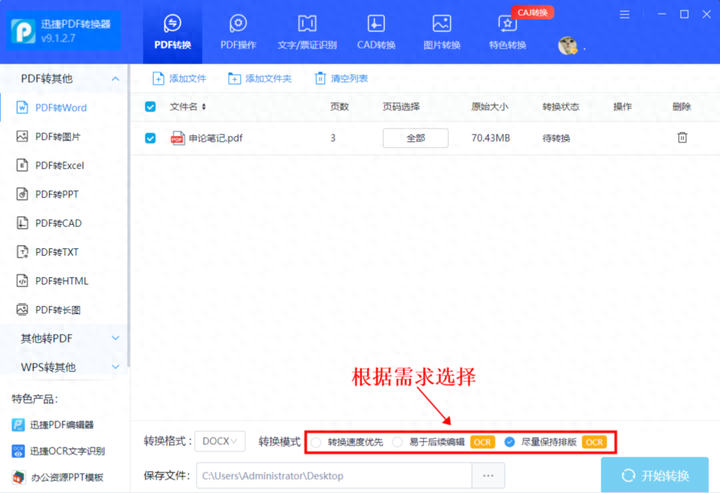Expand the WPS转其他 section
The height and width of the screenshot is (493, 720).
pos(66,367)
